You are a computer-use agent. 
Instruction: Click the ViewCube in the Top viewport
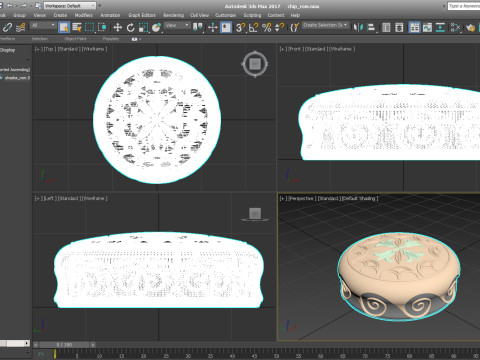pyautogui.click(x=255, y=64)
